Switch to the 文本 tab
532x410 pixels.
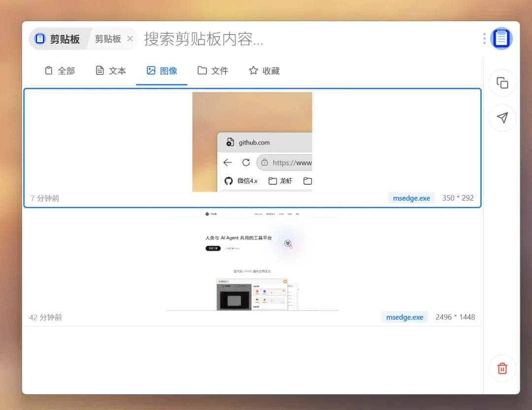pos(111,70)
